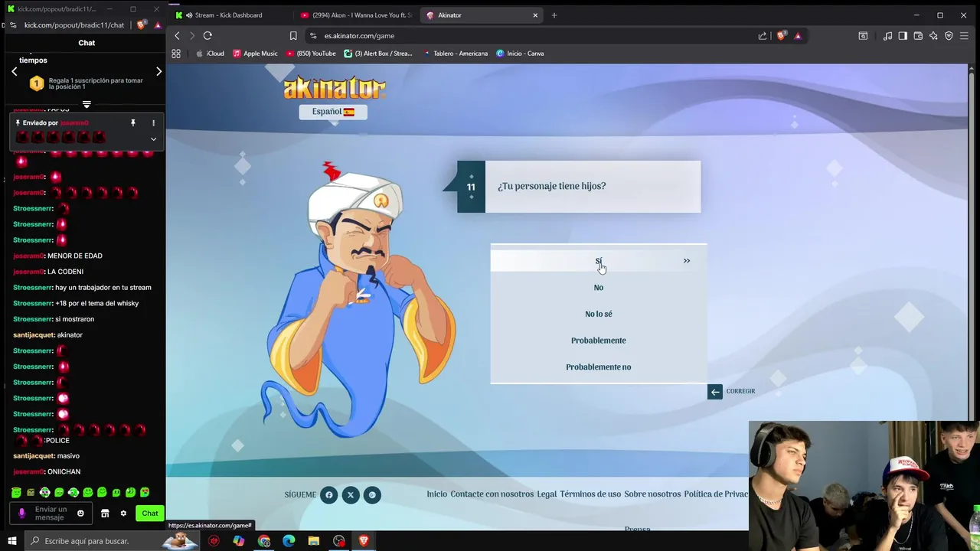Image resolution: width=980 pixels, height=551 pixels.
Task: Open the Inicio - Canva bookmark
Action: click(x=520, y=54)
